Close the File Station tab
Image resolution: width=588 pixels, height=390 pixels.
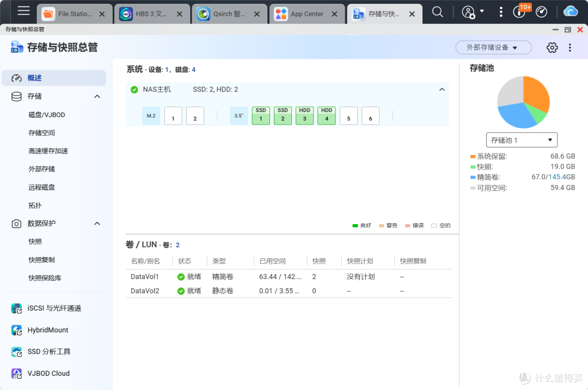tap(102, 14)
